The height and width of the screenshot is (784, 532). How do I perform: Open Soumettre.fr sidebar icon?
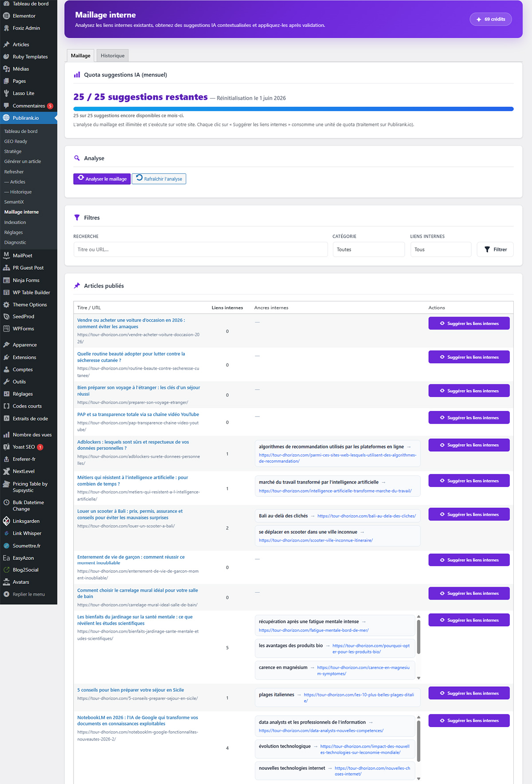coord(6,546)
